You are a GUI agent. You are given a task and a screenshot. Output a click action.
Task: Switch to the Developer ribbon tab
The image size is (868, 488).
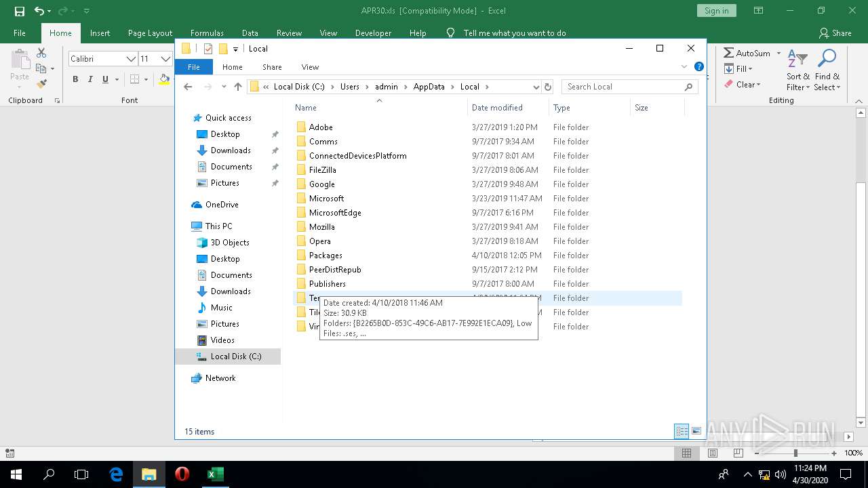coord(373,33)
